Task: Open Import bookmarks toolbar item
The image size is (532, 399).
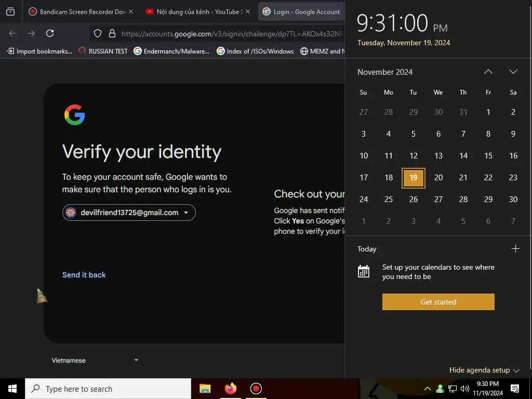Action: 39,51
